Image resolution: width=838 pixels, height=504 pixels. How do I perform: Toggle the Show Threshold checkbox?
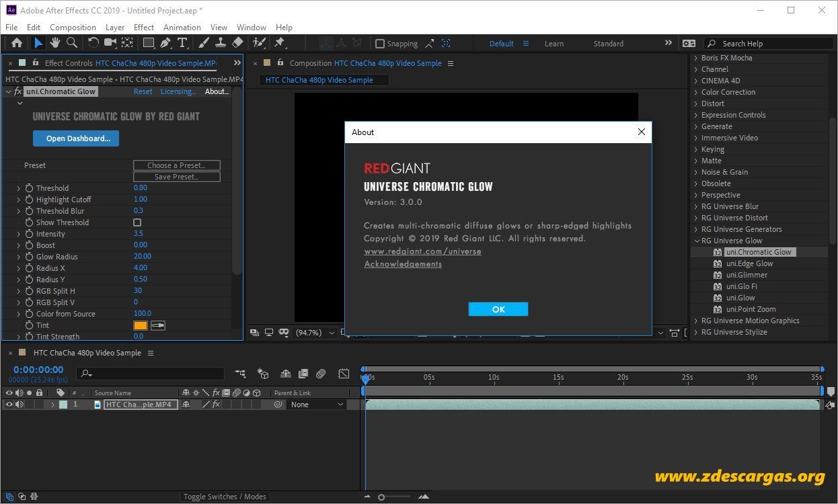coord(137,222)
